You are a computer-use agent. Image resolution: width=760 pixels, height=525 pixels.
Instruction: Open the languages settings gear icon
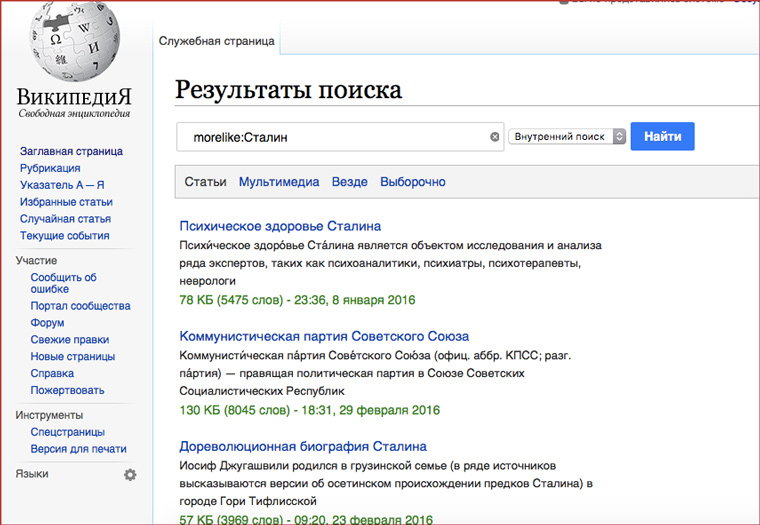(x=130, y=475)
